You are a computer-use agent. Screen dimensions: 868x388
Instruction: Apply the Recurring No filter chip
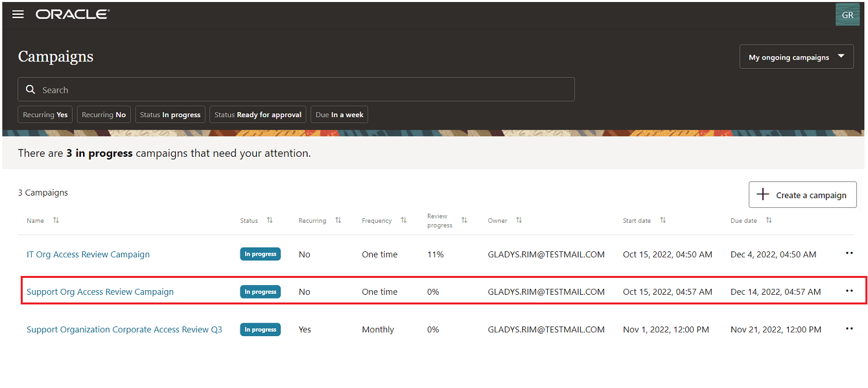(104, 115)
